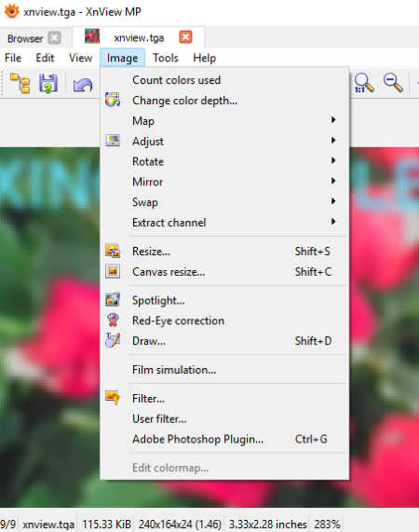
Task: Click the Draw pencil icon
Action: click(x=113, y=340)
